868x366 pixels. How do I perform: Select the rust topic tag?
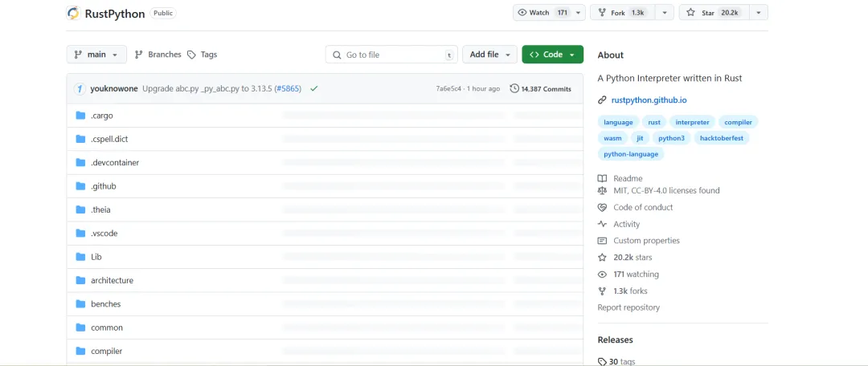tap(654, 122)
